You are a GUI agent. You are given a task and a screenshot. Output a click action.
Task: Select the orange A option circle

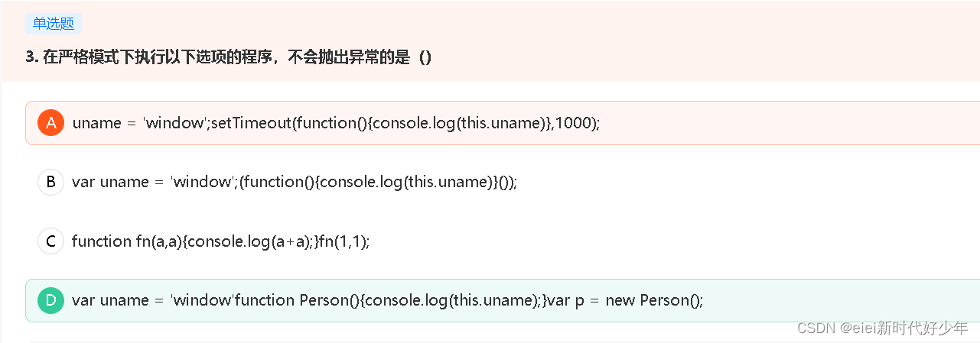click(x=50, y=122)
